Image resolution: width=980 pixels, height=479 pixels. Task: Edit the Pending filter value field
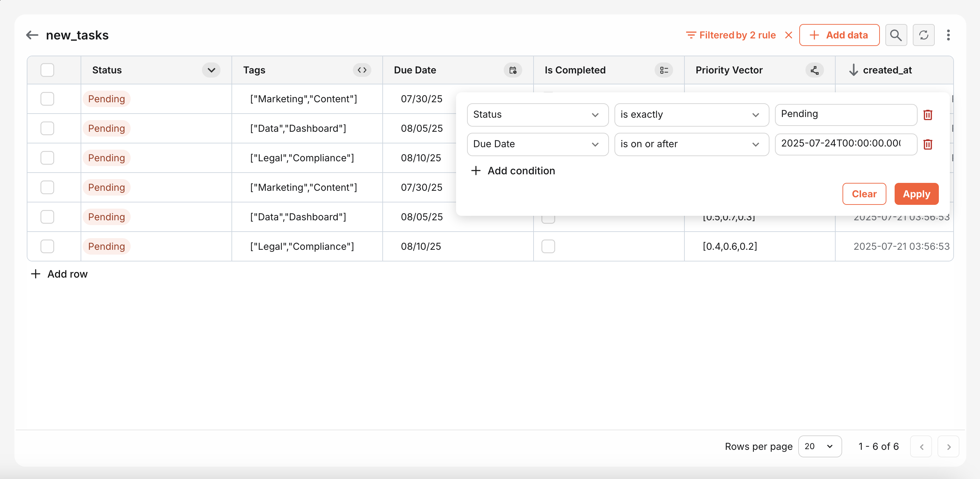coord(845,115)
